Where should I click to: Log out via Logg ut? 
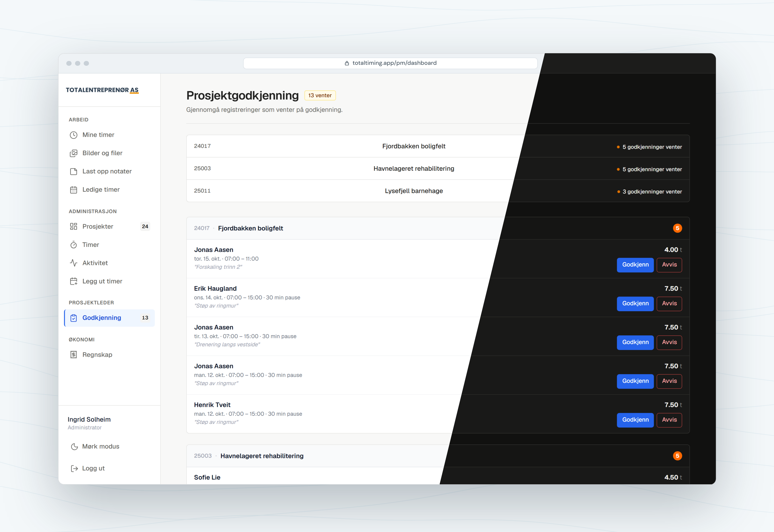point(109,469)
